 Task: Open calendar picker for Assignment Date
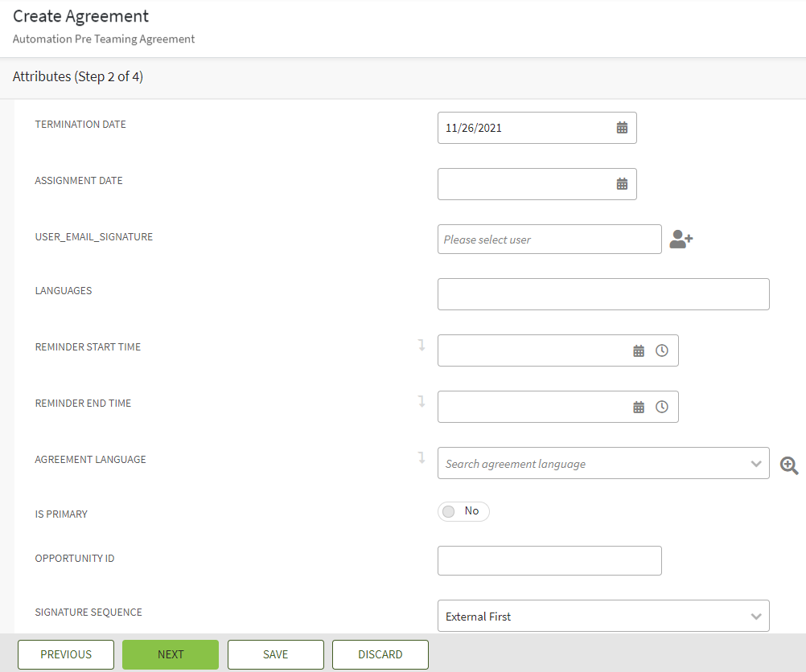click(622, 184)
